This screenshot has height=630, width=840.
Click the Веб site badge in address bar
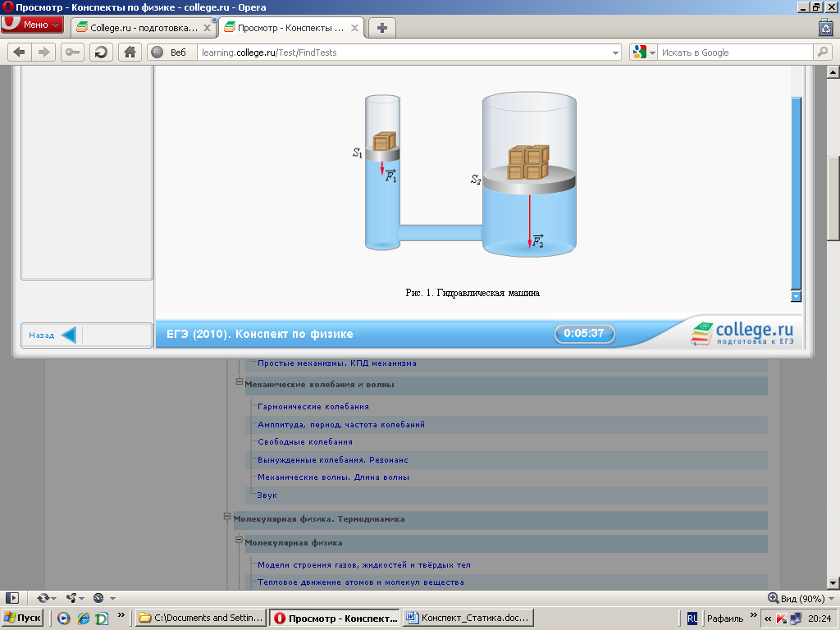tap(171, 52)
